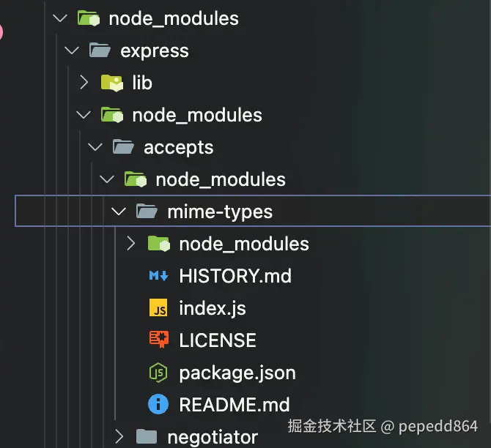Select the HISTORY.md file name
The height and width of the screenshot is (448, 491).
coord(235,276)
